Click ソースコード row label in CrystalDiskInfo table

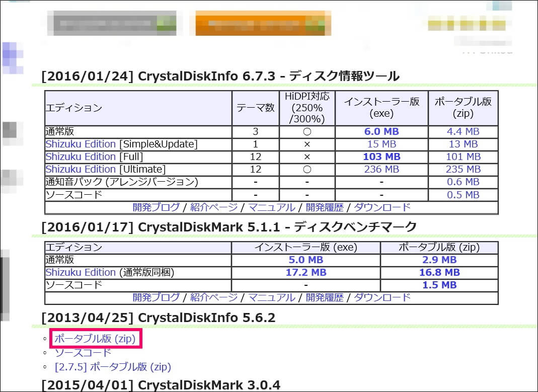tap(74, 195)
